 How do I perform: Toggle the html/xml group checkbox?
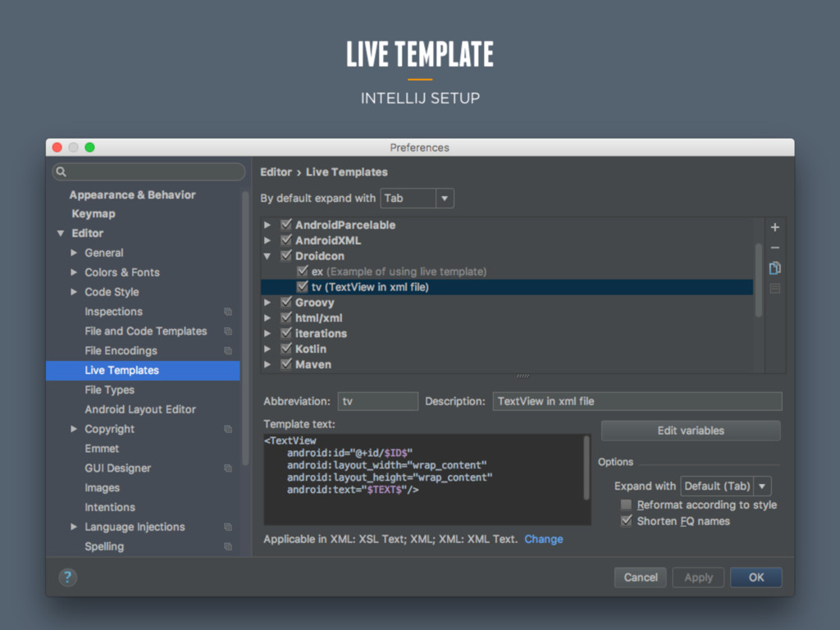(286, 317)
